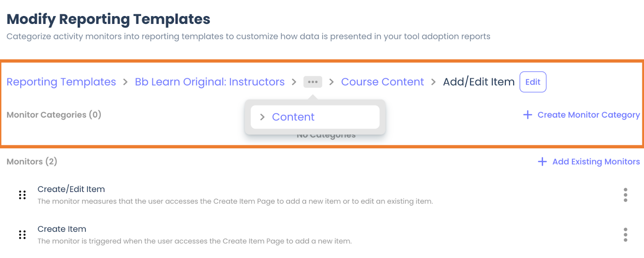
Task: Click the Add Existing Monitors link text
Action: click(596, 161)
